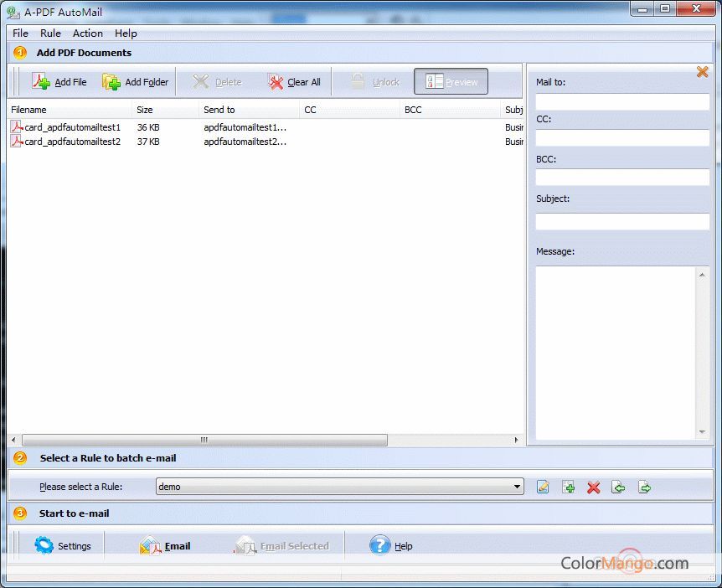
Task: Click the greyed Delete toolbar button
Action: 217,82
